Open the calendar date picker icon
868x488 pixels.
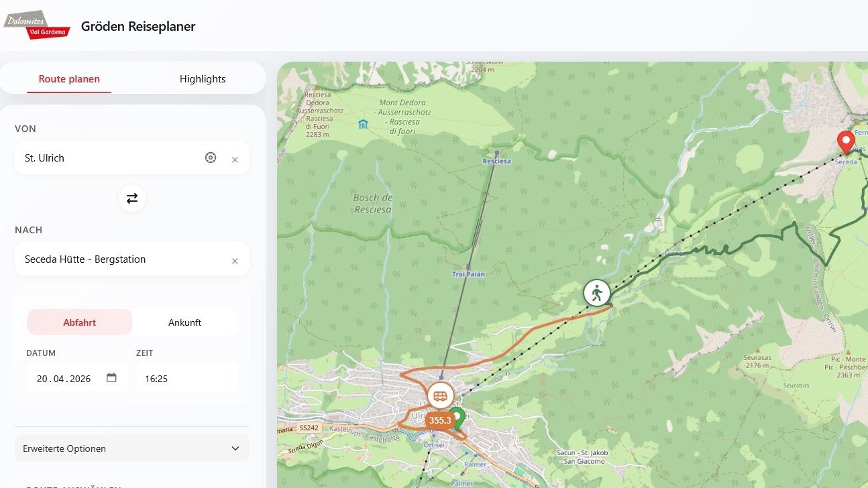coord(111,378)
